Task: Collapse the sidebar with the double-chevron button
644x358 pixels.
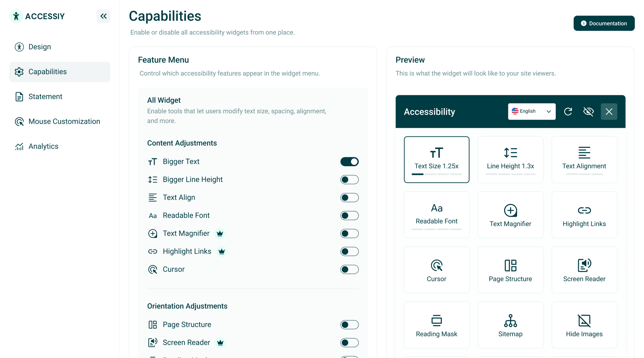Action: pos(103,16)
